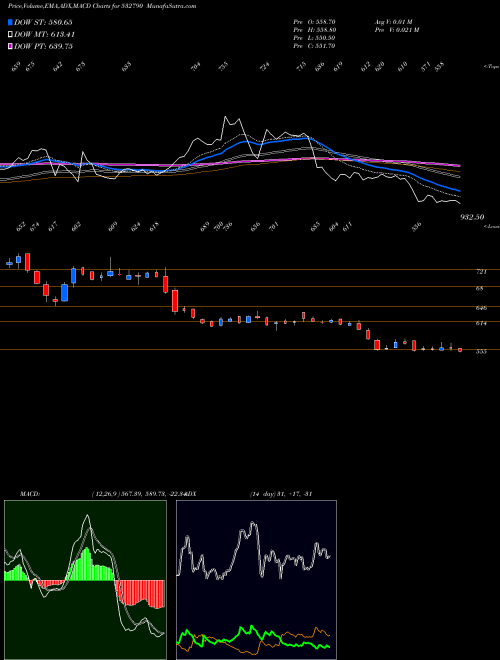
Task: Click the 646 price level label
Action: pyautogui.click(x=481, y=308)
